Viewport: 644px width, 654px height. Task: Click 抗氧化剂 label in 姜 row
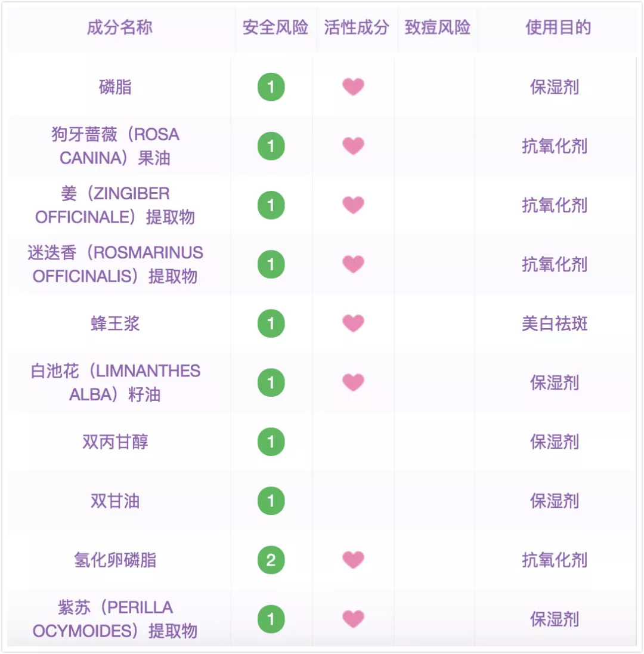coord(555,205)
